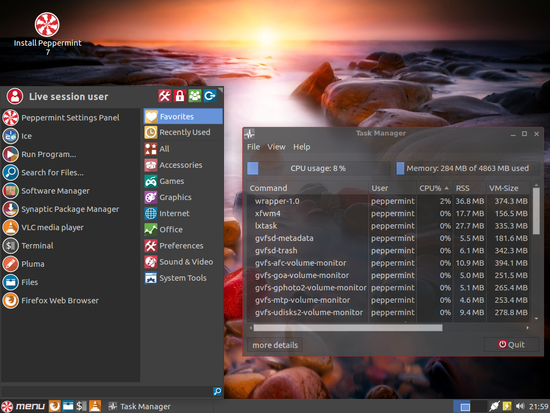Launch Peppermint Settings Panel
Viewport: 550px width, 413px height.
pyautogui.click(x=70, y=118)
